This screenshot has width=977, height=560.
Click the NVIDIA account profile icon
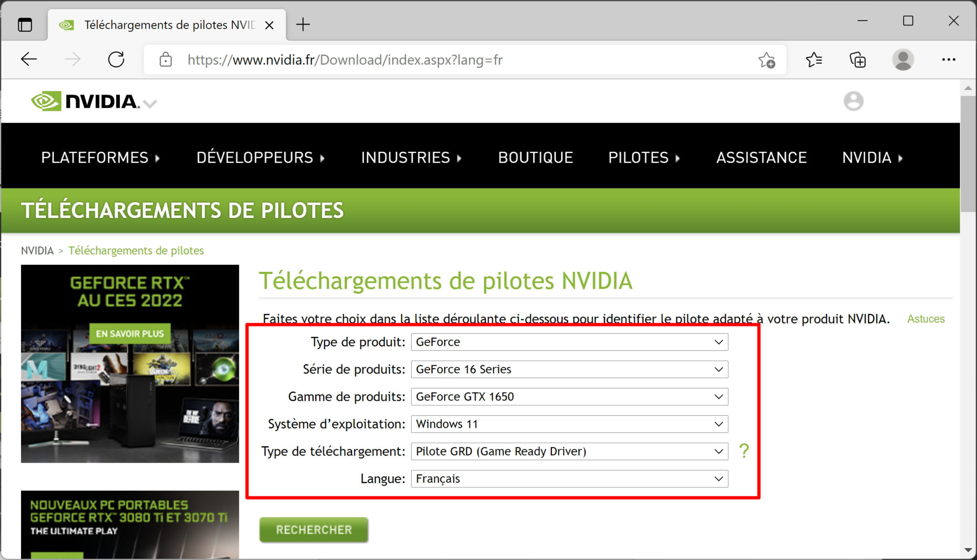click(854, 101)
